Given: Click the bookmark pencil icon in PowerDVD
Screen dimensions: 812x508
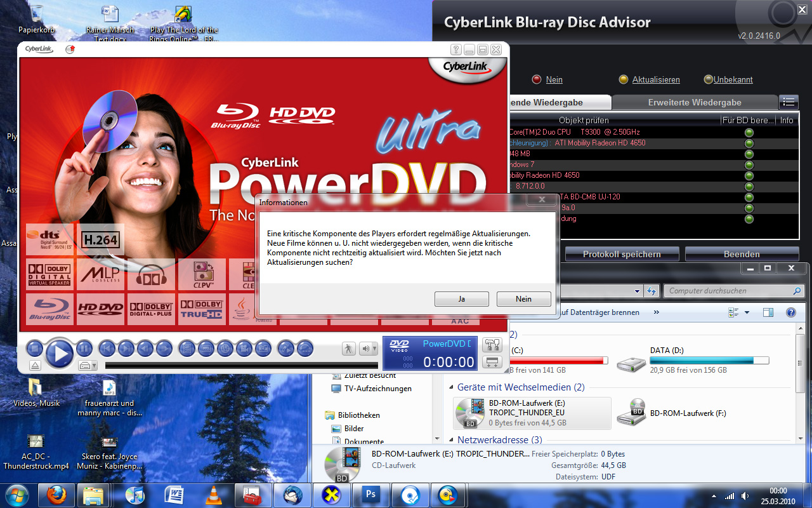Looking at the screenshot, I should point(286,348).
